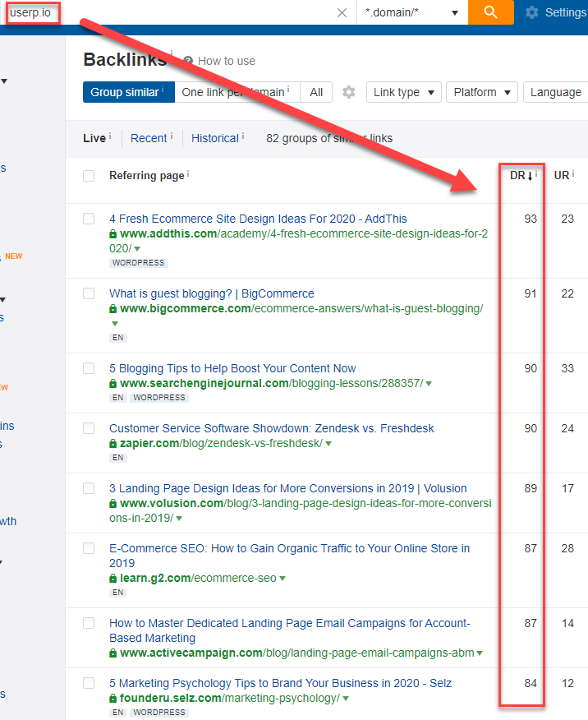Image resolution: width=588 pixels, height=720 pixels.
Task: Open What is guest blogging BigCommerce link
Action: pyautogui.click(x=211, y=294)
